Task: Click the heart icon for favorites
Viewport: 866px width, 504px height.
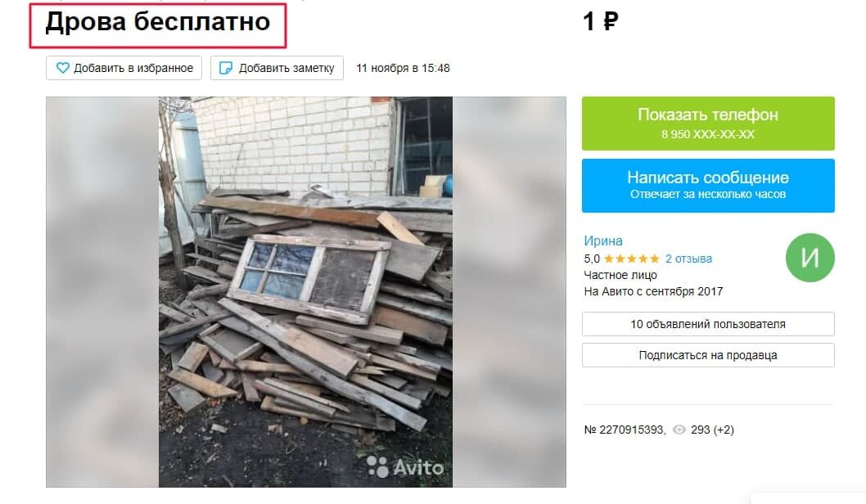Action: [63, 68]
